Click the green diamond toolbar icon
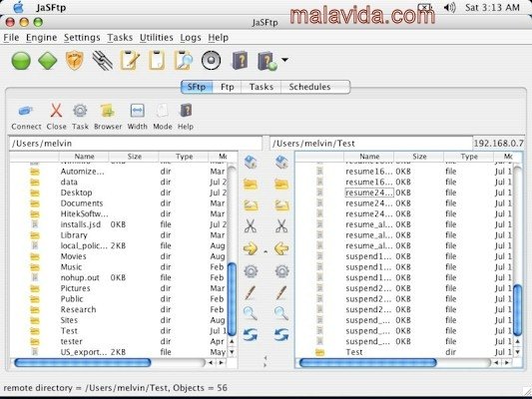Screen dimensions: 532x399 (48, 61)
